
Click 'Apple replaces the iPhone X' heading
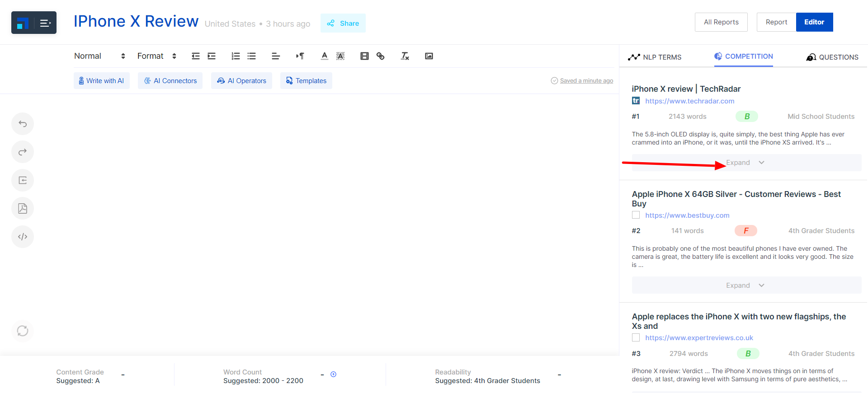[x=739, y=321]
